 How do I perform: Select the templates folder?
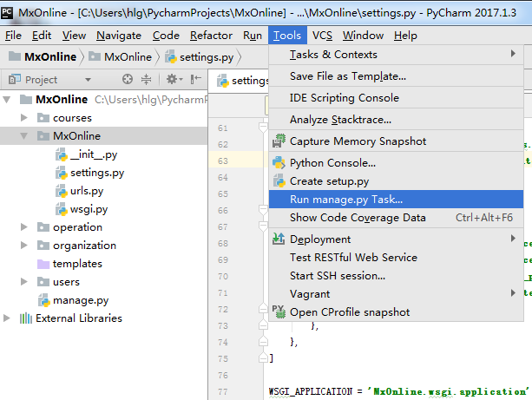pos(77,264)
